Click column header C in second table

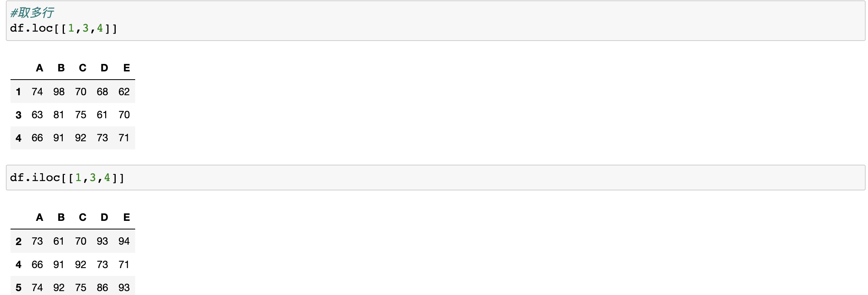pyautogui.click(x=83, y=217)
